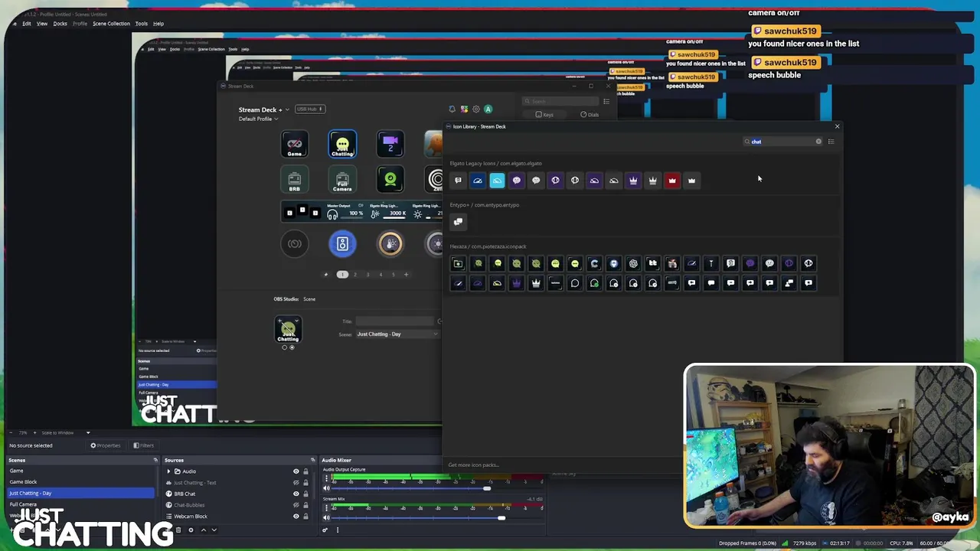Open the Tools menu in OBS
This screenshot has width=980, height=551.
[141, 24]
